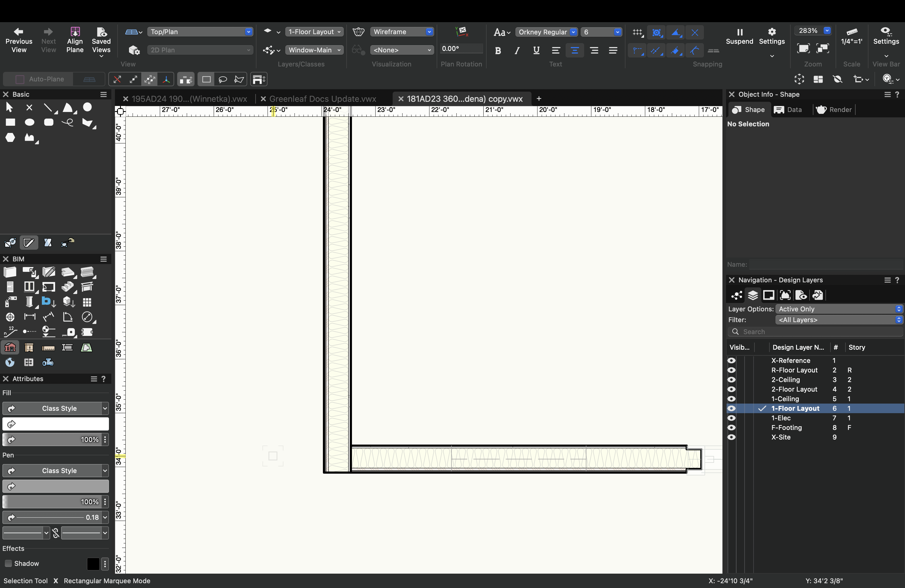Apply bold formatting in the Text section
The height and width of the screenshot is (588, 905).
pos(498,50)
